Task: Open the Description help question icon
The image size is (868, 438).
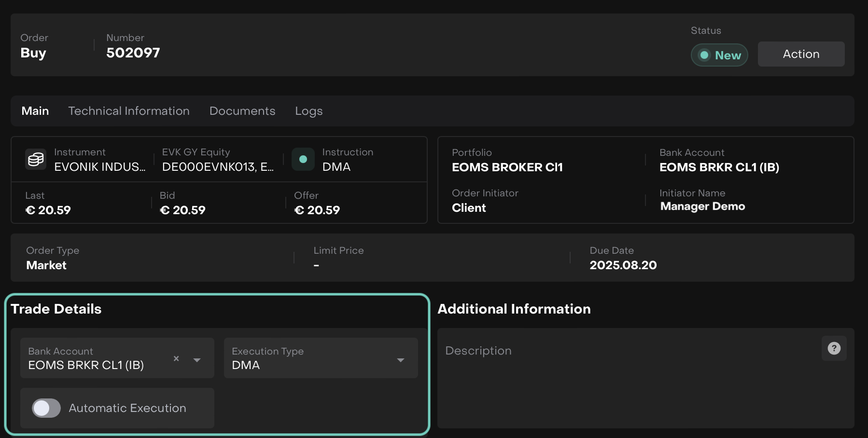Action: tap(834, 348)
